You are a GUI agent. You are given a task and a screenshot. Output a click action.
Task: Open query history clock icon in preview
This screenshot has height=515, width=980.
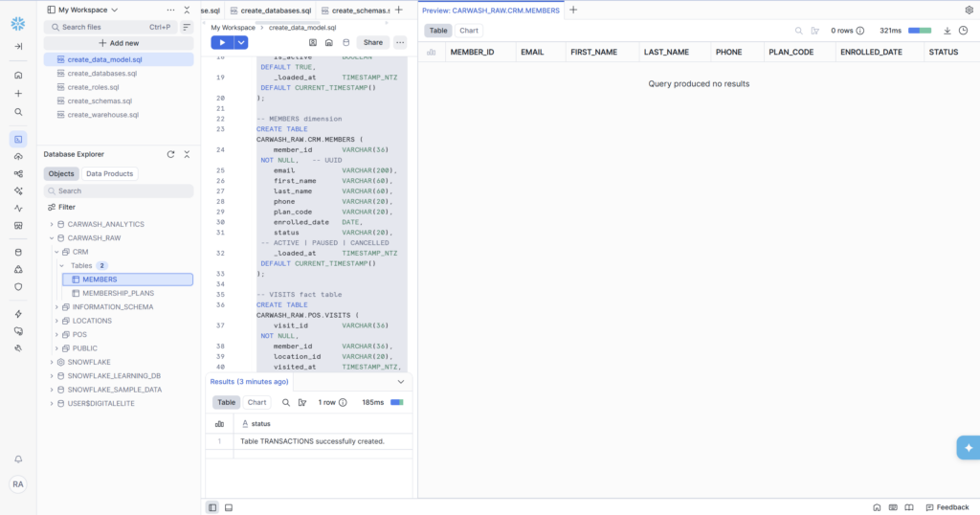coord(963,31)
